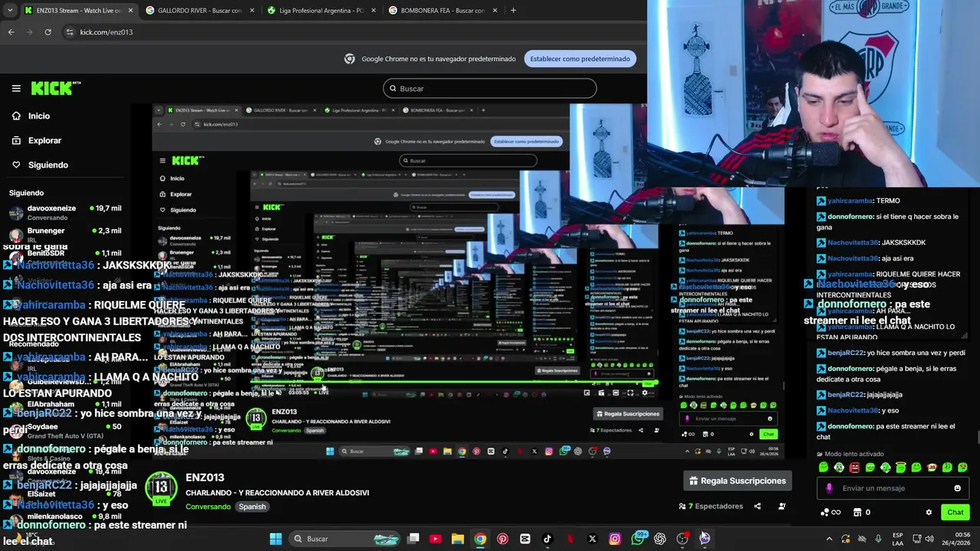The image size is (980, 551).
Task: Open Chrome tab search dropdown
Action: (x=10, y=11)
